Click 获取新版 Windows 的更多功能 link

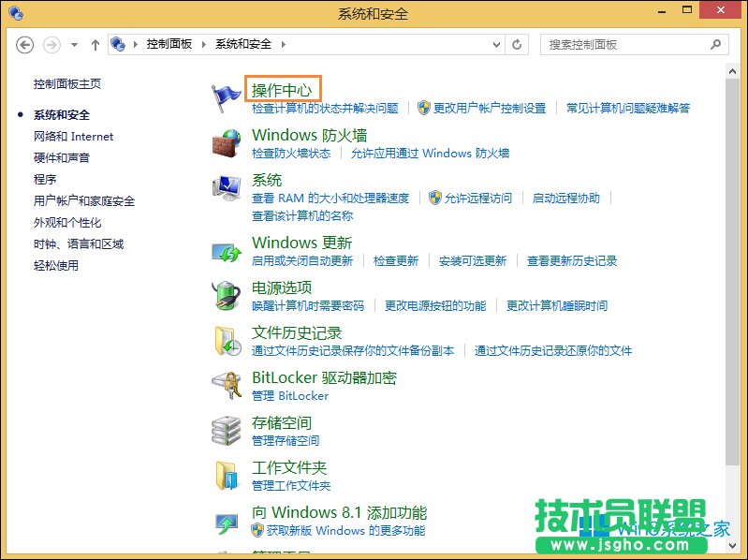pos(345,530)
